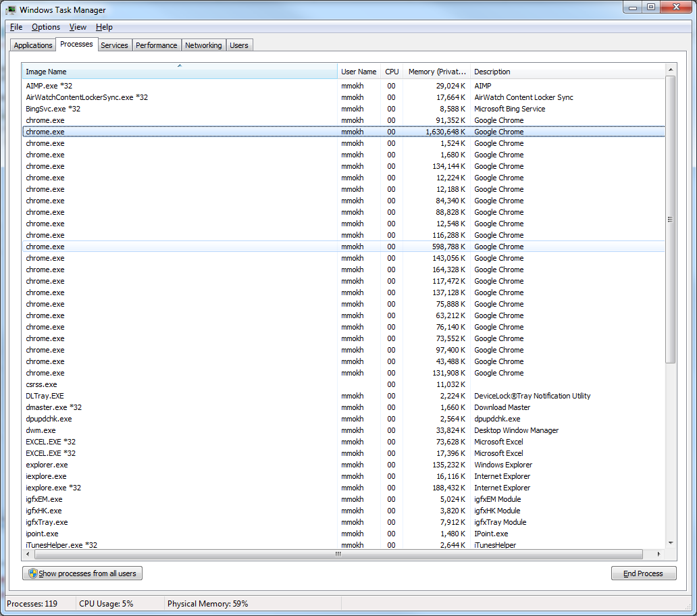Sort by CPU column header
697x616 pixels.
392,72
